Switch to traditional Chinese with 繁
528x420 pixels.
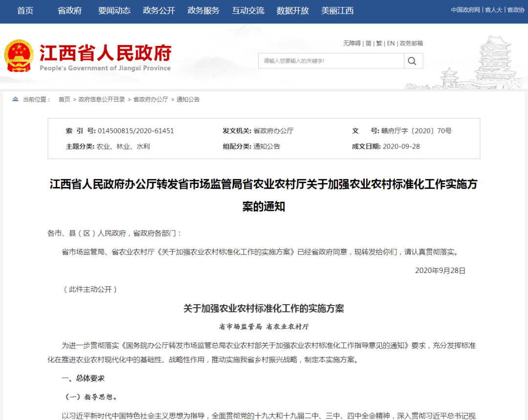(x=379, y=43)
